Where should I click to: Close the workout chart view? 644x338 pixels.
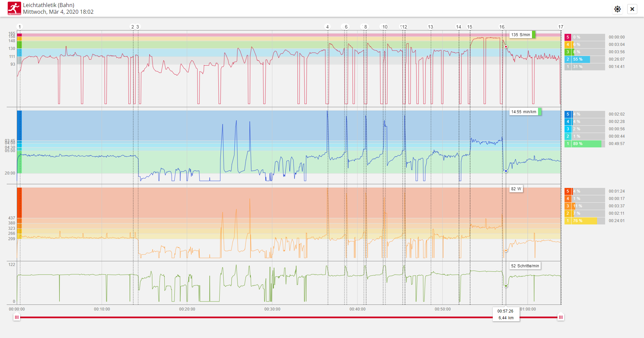632,9
